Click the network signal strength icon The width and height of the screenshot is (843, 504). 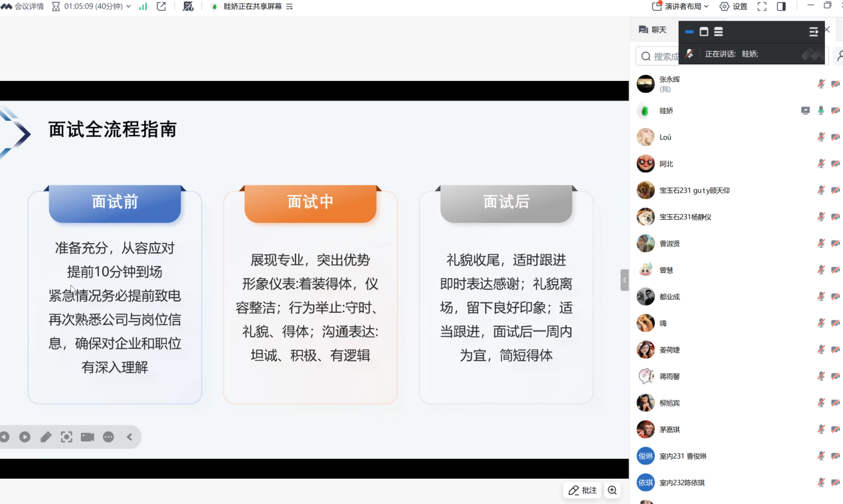[143, 7]
